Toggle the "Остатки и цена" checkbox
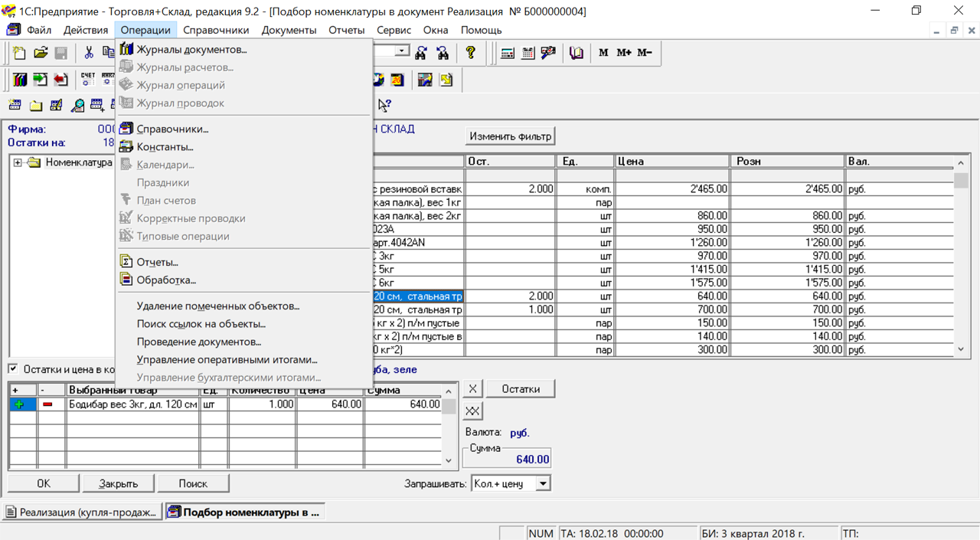Image resolution: width=980 pixels, height=540 pixels. (x=13, y=369)
